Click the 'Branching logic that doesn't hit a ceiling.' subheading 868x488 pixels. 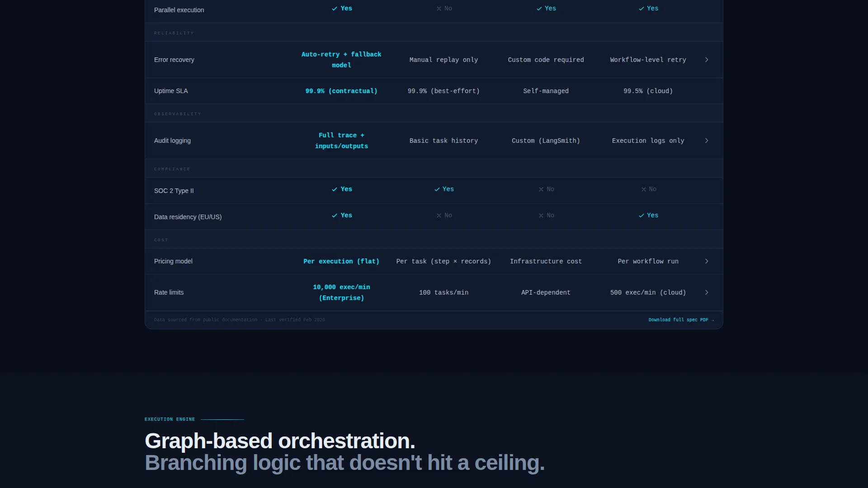344,463
